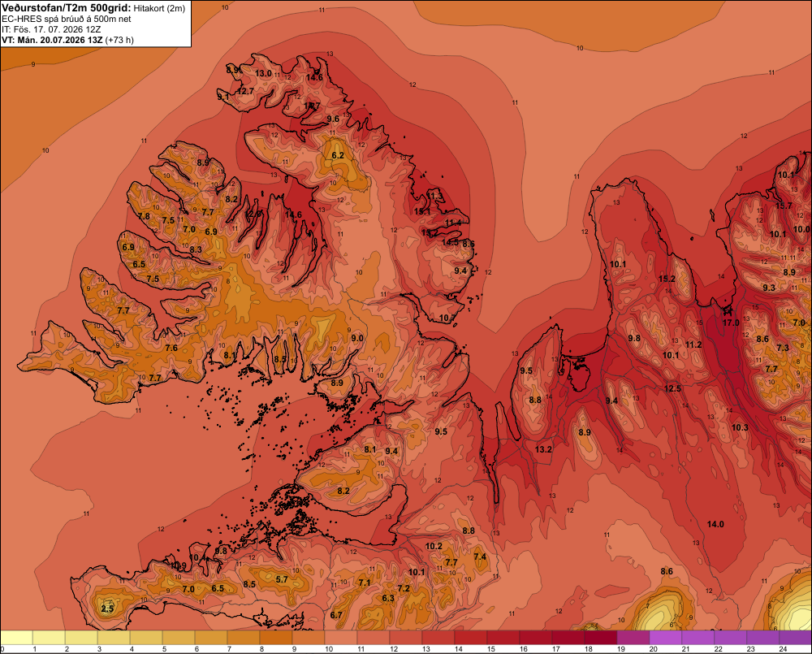This screenshot has height=654, width=812.
Task: Click the pale yellow 0–1 legend swatch
Action: [x=16, y=638]
